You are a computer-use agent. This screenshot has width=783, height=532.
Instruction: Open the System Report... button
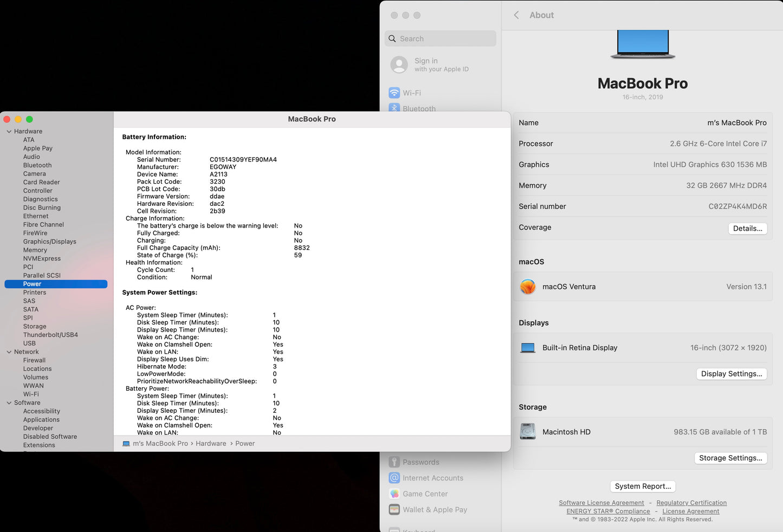643,486
